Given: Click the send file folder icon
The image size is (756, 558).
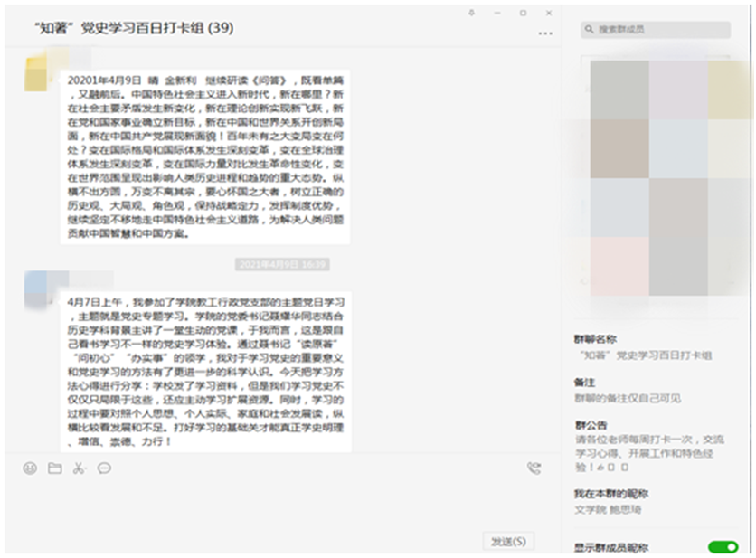Looking at the screenshot, I should [54, 468].
